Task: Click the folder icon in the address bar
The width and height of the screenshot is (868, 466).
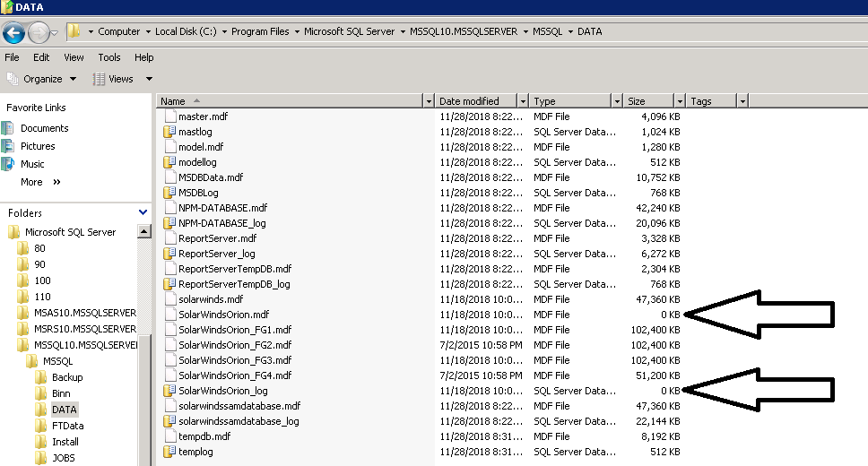Action: pos(74,31)
